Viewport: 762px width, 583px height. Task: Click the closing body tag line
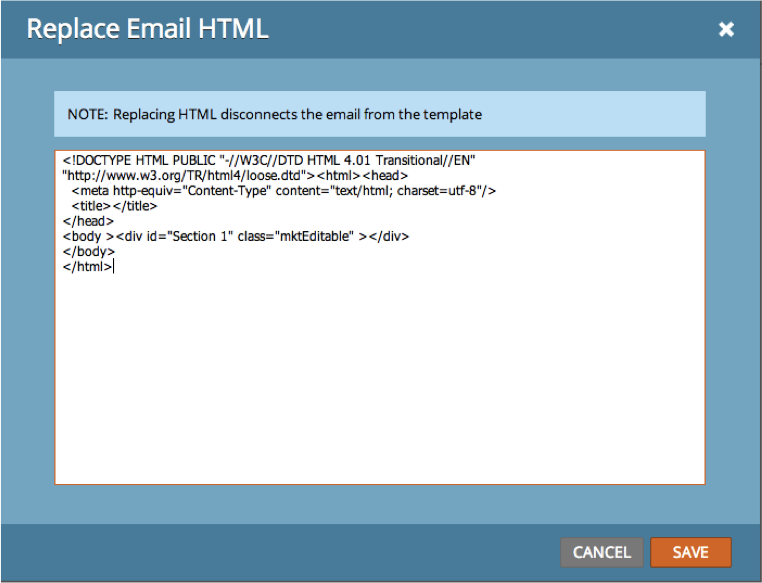tap(88, 252)
